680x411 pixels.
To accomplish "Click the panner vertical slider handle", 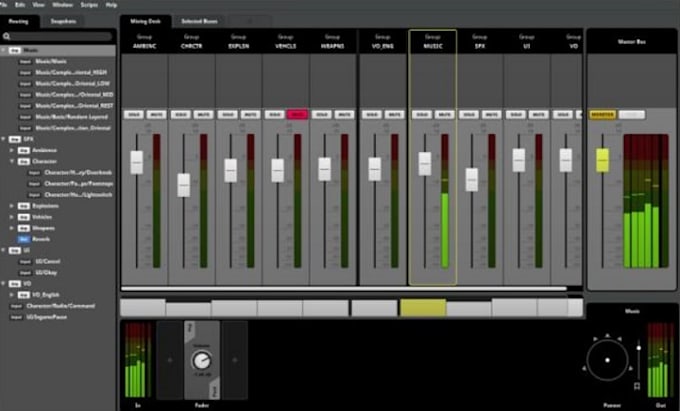I will (638, 348).
